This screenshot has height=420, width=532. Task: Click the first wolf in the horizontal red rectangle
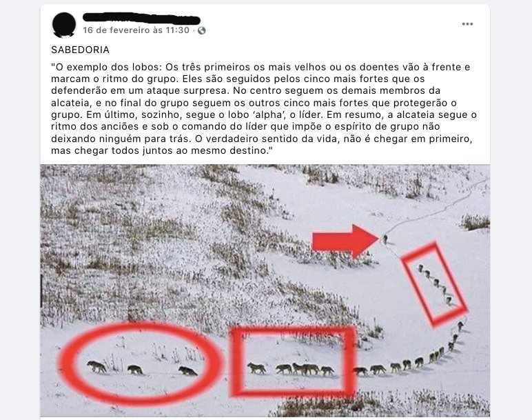pyautogui.click(x=256, y=368)
